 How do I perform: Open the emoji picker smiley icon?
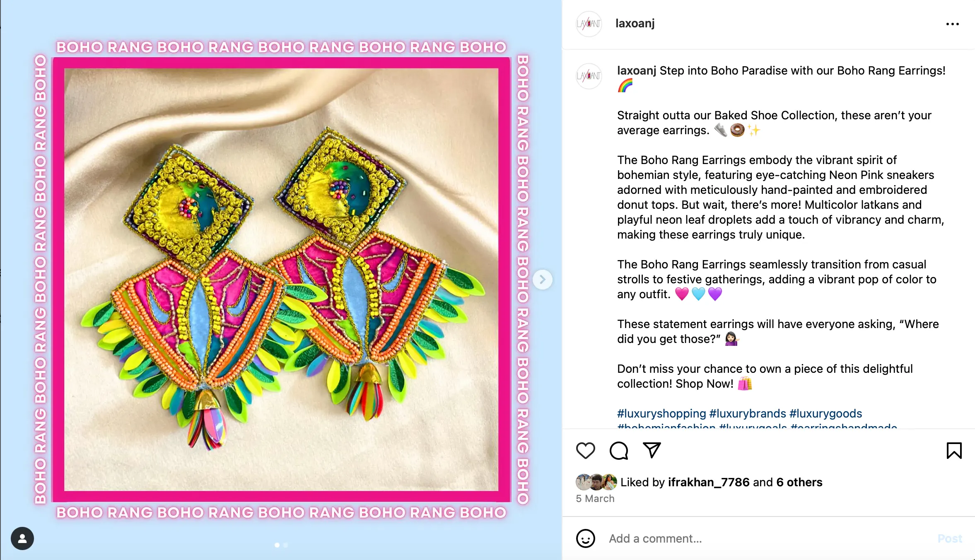585,538
